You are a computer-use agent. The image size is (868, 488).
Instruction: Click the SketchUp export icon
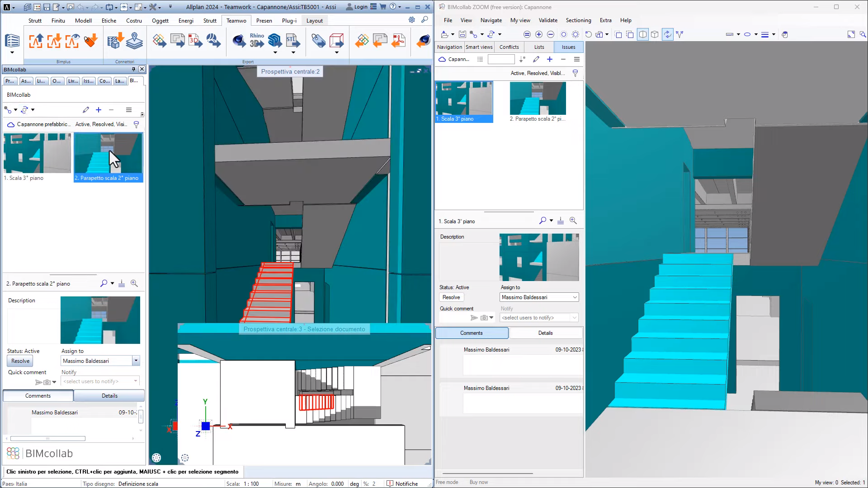[275, 40]
